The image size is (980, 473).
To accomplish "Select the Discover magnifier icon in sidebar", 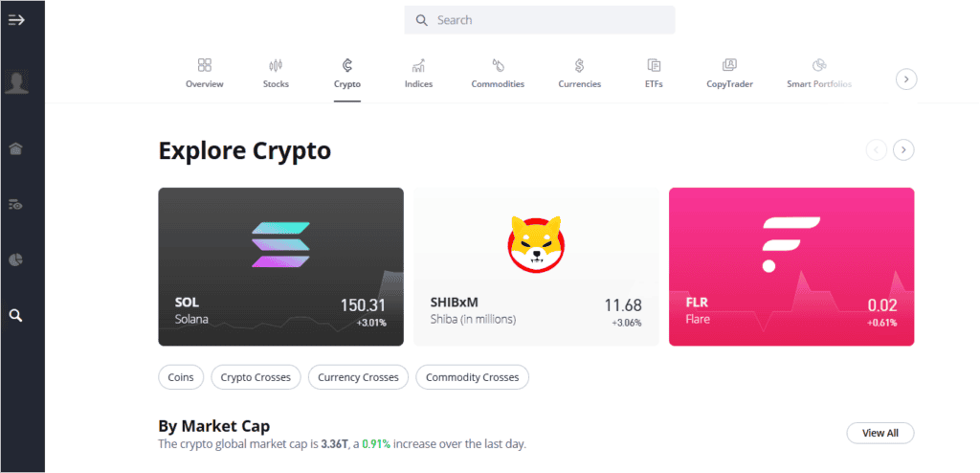I will coord(16,314).
